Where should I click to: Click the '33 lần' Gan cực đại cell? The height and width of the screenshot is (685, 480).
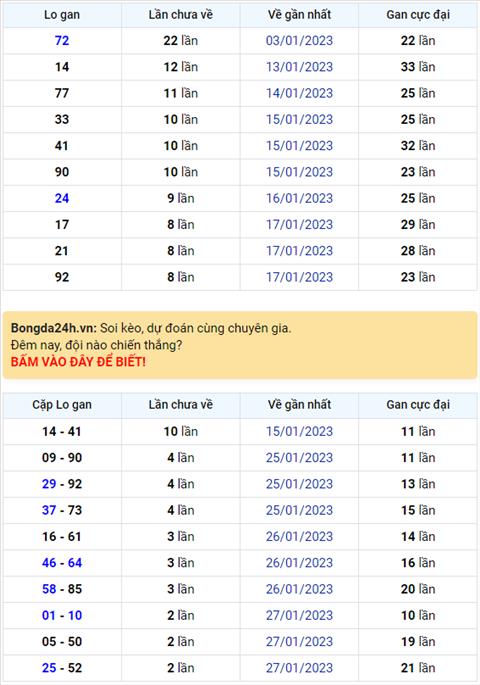pos(418,67)
